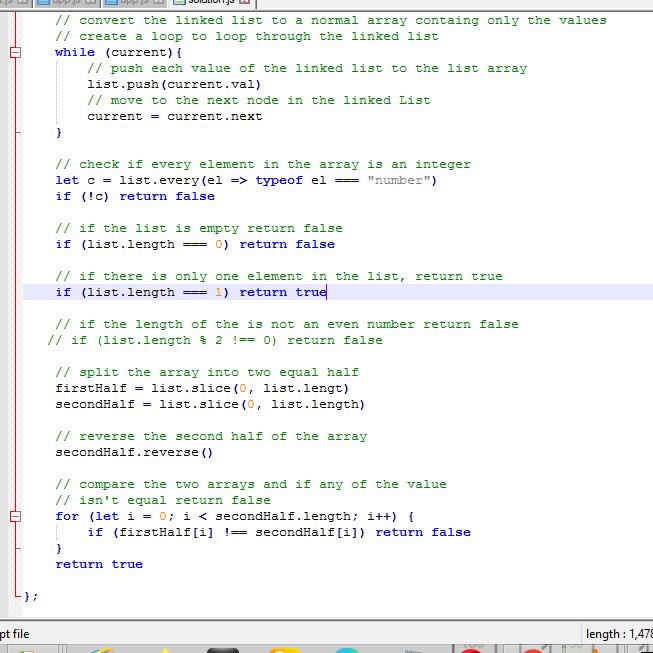Close the solution.js tab

(x=245, y=2)
